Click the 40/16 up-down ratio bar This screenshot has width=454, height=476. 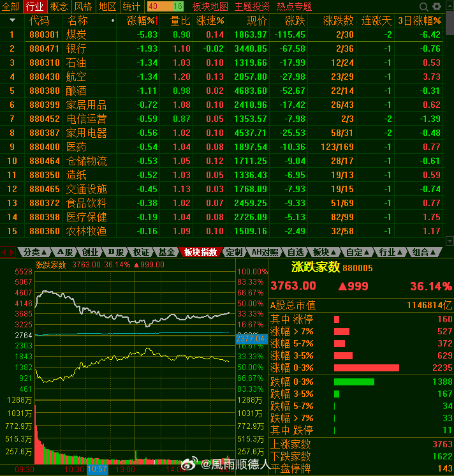click(x=165, y=6)
